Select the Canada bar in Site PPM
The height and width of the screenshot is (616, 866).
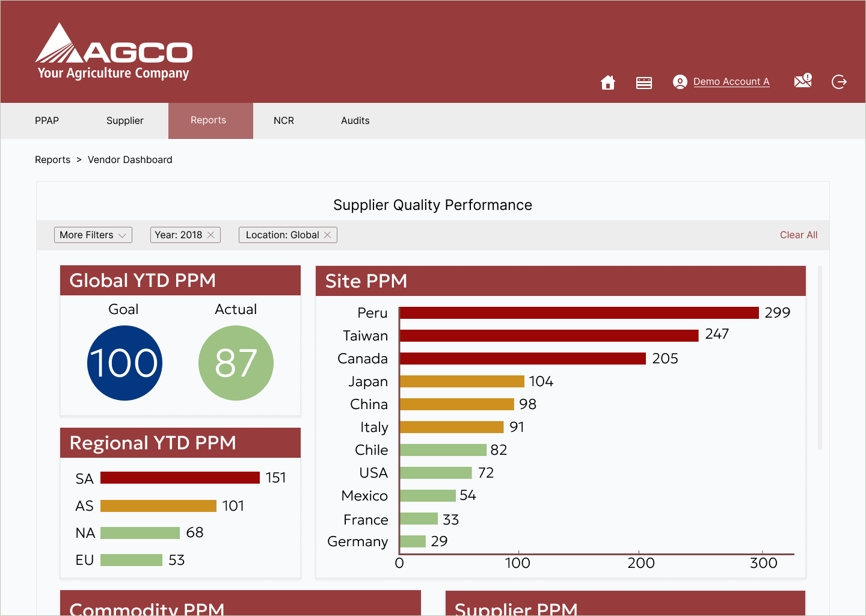(x=523, y=359)
